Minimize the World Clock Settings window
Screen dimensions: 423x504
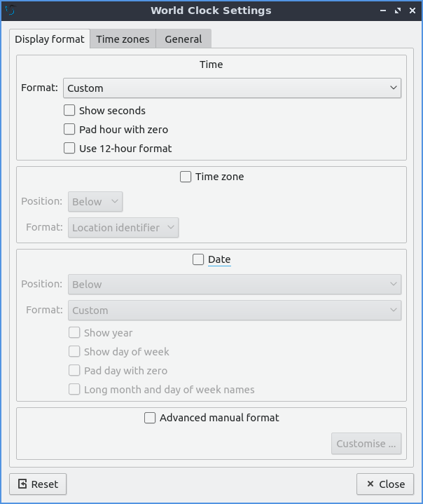pos(383,11)
